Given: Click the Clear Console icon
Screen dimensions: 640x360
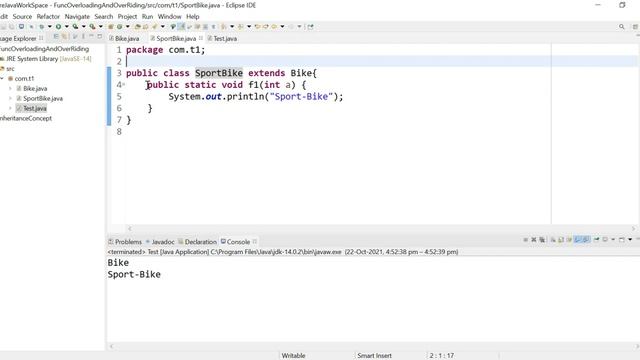Looking at the screenshot, I should (553, 240).
